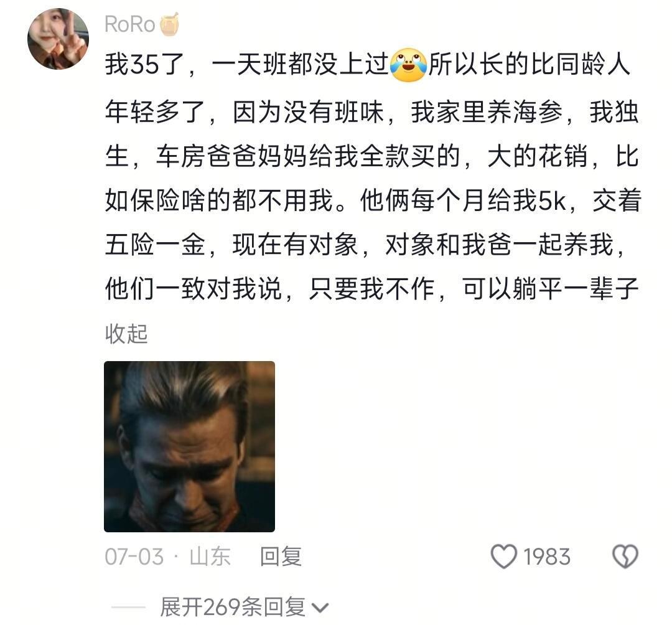The height and width of the screenshot is (625, 672).
Task: Click the 07-03 date stamp
Action: 134,557
